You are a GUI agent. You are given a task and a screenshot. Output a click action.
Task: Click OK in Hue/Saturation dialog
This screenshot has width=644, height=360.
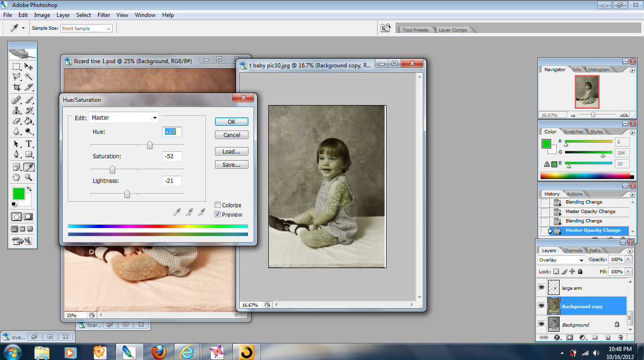pos(231,122)
